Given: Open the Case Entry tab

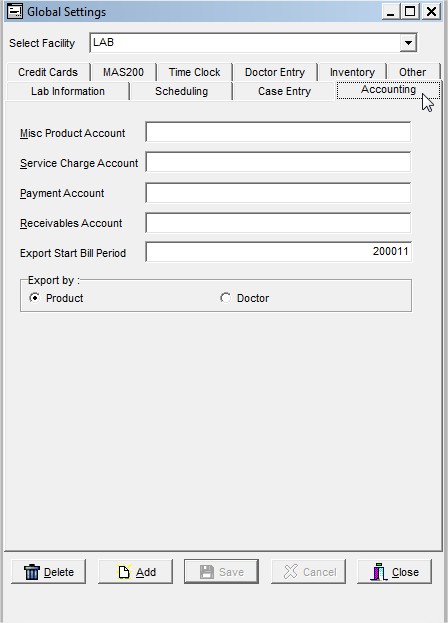Looking at the screenshot, I should pyautogui.click(x=284, y=91).
